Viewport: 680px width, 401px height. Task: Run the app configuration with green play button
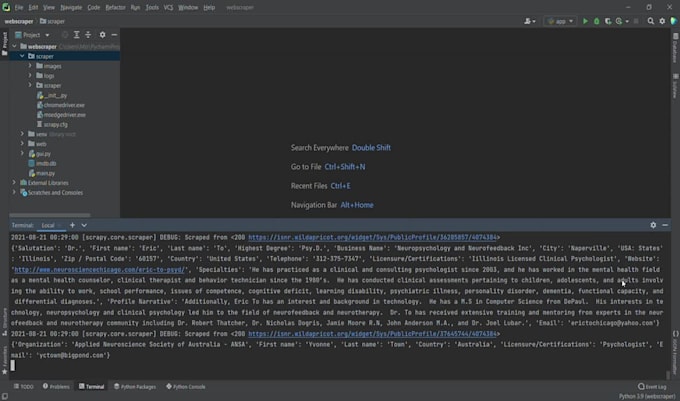pos(585,21)
